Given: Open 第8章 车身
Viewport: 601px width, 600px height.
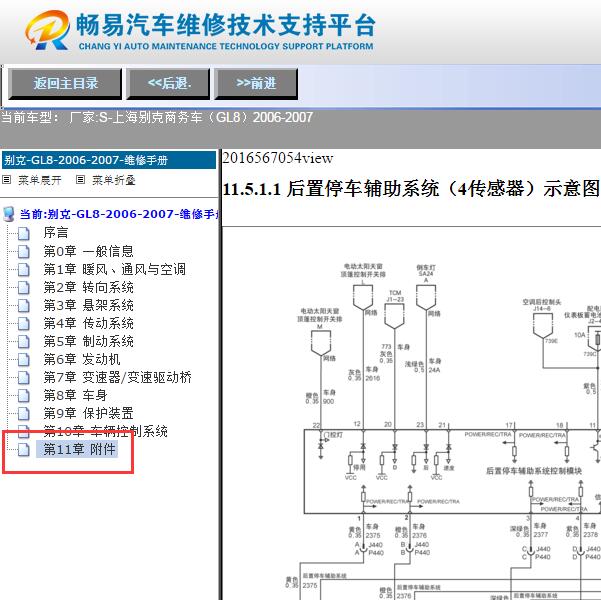Looking at the screenshot, I should [x=76, y=395].
